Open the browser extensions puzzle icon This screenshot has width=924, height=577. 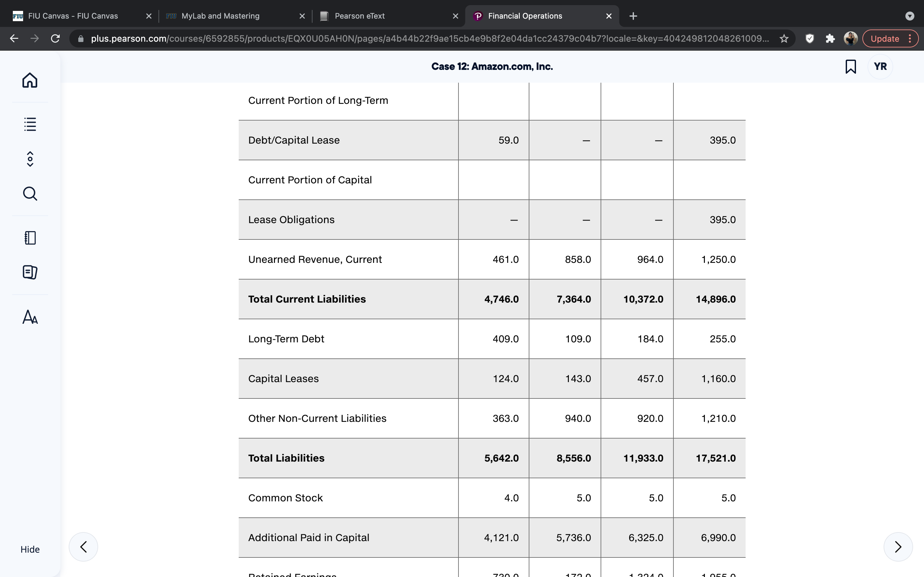tap(830, 38)
